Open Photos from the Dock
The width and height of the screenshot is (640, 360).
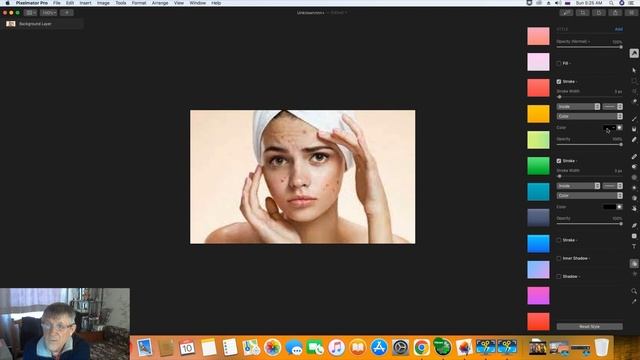272,347
